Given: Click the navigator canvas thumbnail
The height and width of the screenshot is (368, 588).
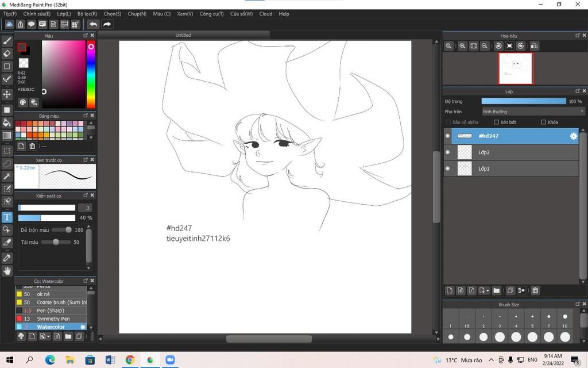Looking at the screenshot, I should click(515, 68).
